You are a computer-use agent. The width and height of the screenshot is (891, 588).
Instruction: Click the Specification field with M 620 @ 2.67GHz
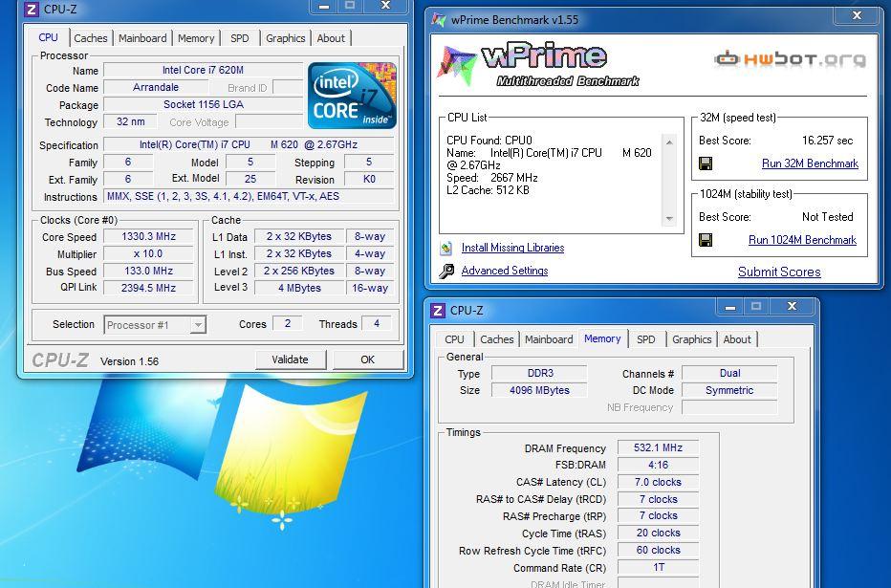[249, 145]
